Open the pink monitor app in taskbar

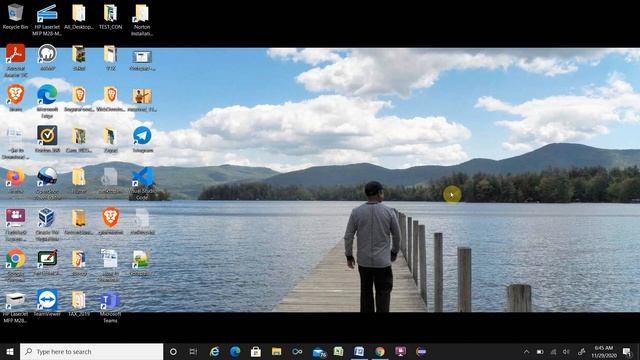(400, 352)
